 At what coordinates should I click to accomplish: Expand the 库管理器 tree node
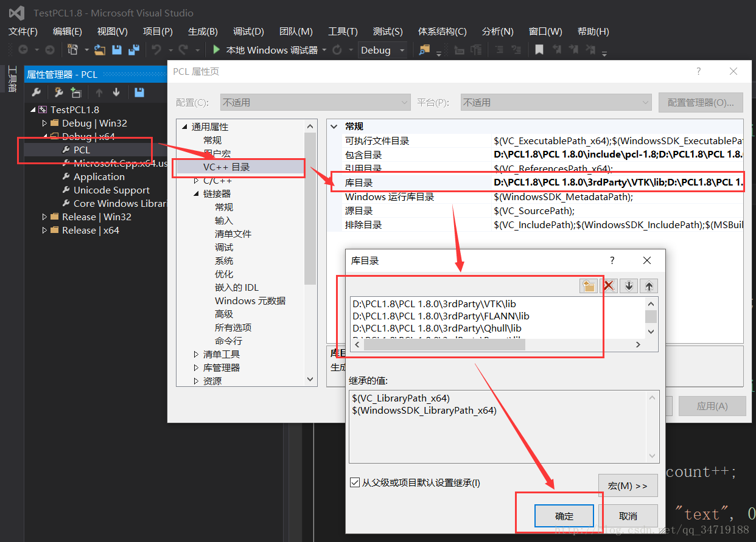coord(196,367)
